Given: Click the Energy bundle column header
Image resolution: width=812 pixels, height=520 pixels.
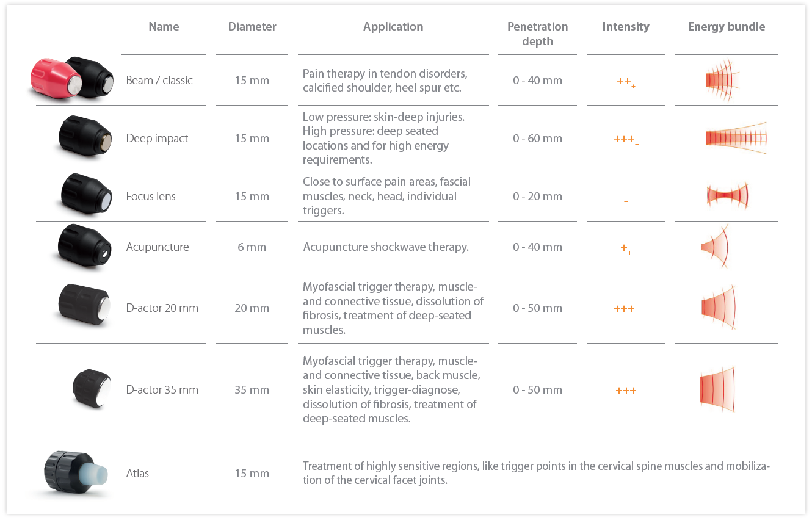Looking at the screenshot, I should 726,27.
